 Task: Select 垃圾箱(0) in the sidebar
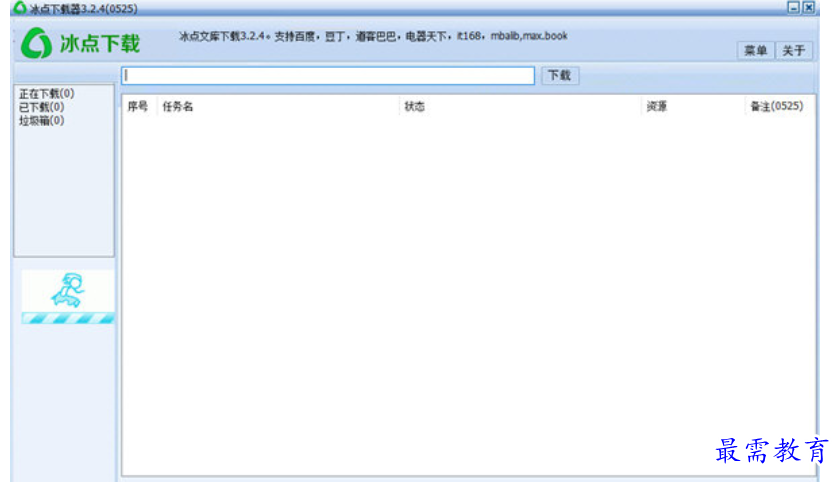41,121
